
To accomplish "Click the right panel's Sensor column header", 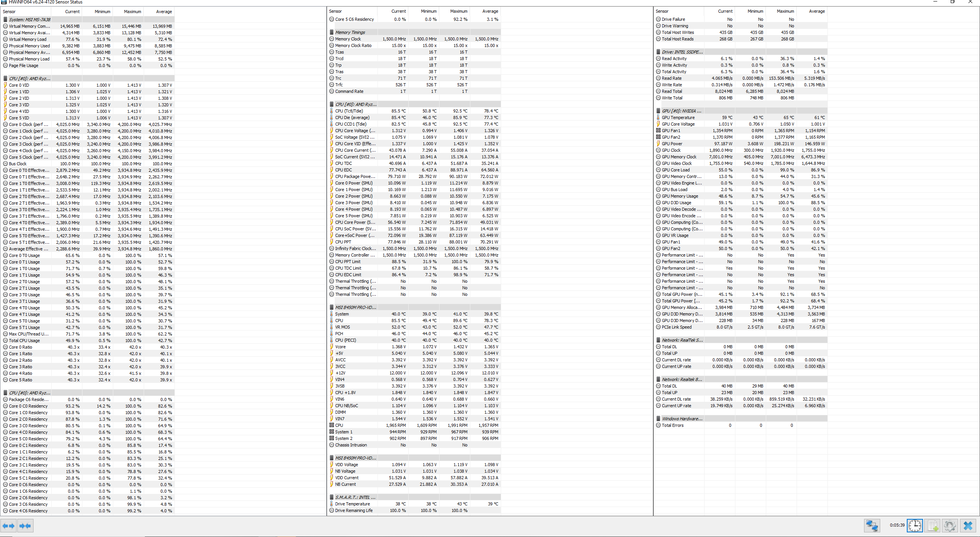I will [662, 11].
